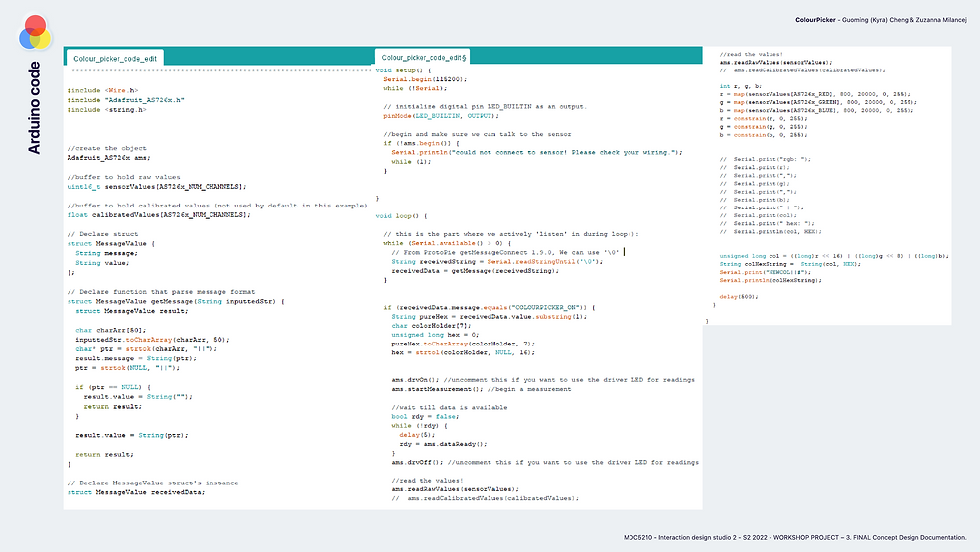Click line 'struct MessageValue getMessage(String inputtedStr) {'

pos(176,302)
